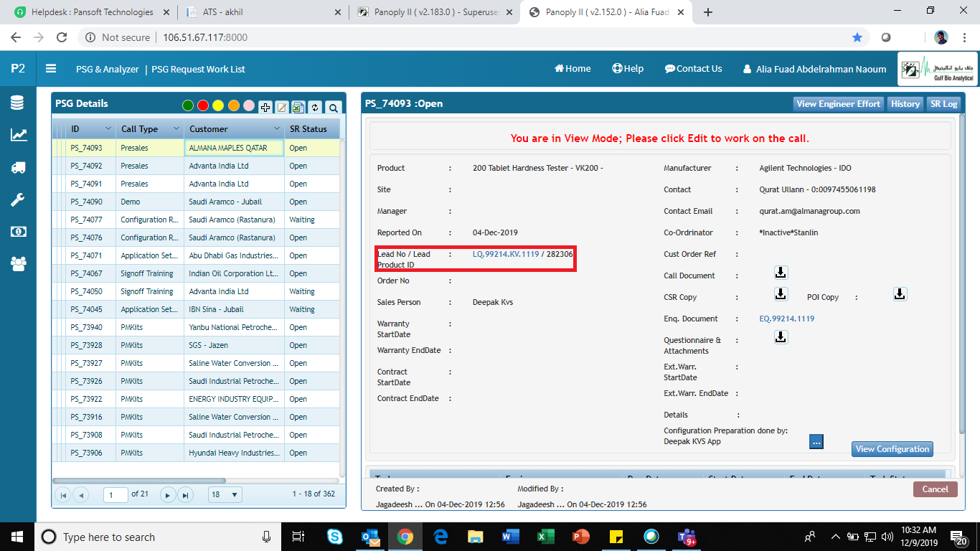This screenshot has height=551, width=980.
Task: Select row PS_74090 Demo
Action: [196, 202]
